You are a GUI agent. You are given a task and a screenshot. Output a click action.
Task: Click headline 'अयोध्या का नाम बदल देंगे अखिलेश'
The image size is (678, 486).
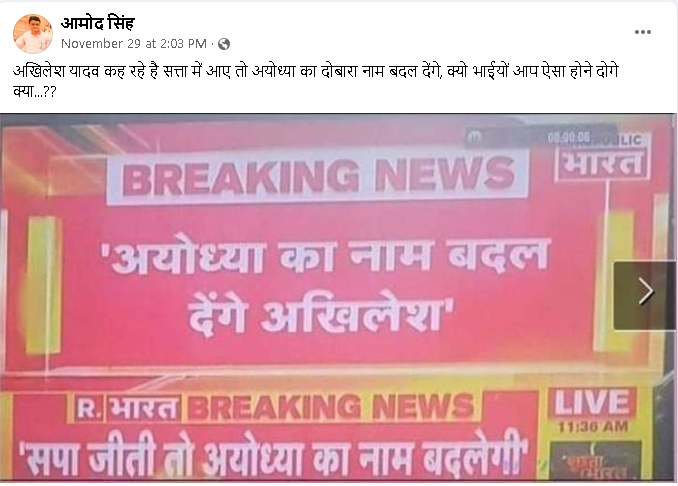click(x=325, y=286)
